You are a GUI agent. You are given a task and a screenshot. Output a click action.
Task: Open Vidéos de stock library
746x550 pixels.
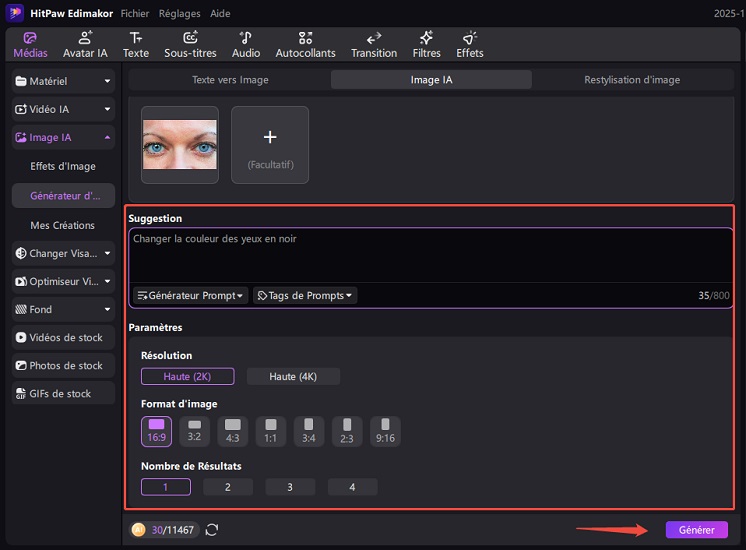pos(63,337)
